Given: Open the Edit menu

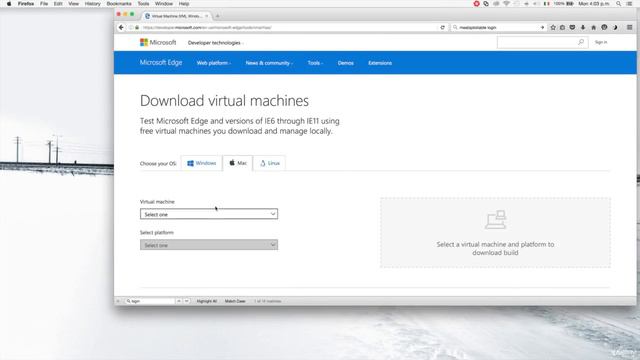Looking at the screenshot, I should tap(58, 4).
